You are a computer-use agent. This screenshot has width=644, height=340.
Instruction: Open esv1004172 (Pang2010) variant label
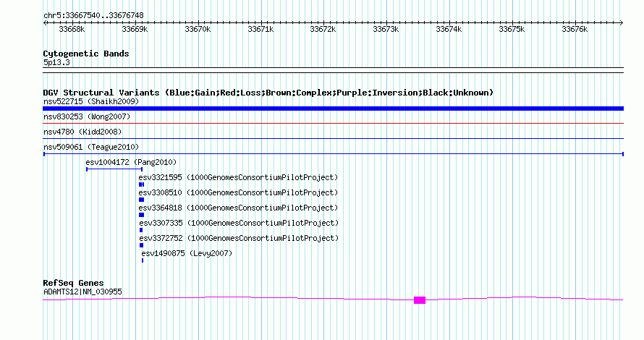pyautogui.click(x=131, y=162)
